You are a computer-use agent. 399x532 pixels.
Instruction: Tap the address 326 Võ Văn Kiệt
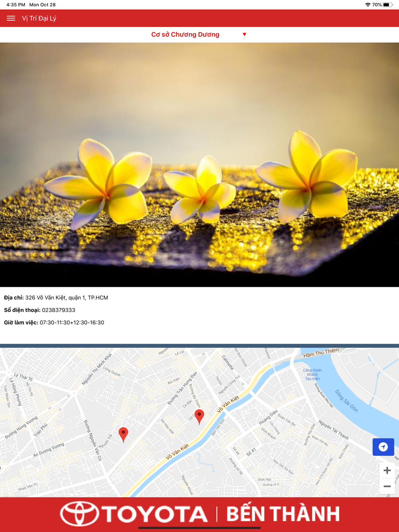[67, 298]
